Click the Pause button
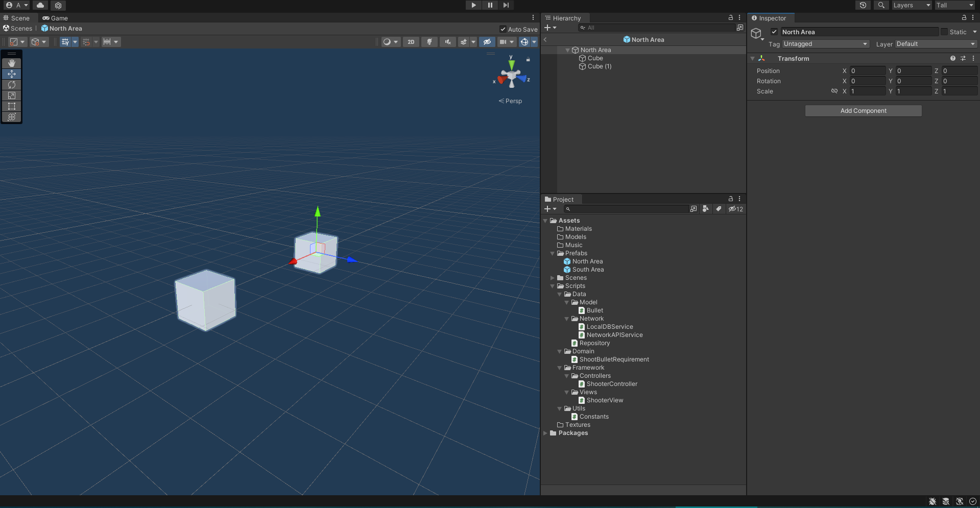The width and height of the screenshot is (980, 508). point(490,5)
